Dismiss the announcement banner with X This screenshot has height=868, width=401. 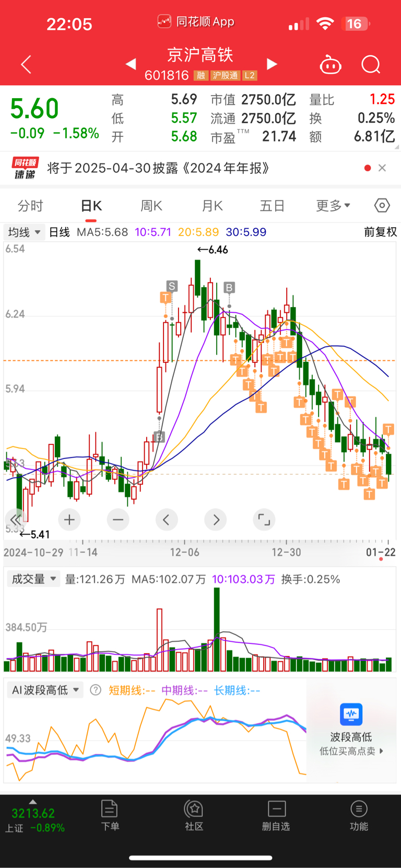coord(382,168)
